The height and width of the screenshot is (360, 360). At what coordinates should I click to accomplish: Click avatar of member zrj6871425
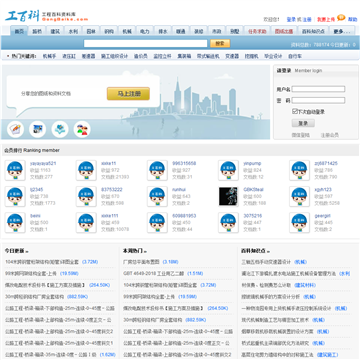click(x=299, y=170)
